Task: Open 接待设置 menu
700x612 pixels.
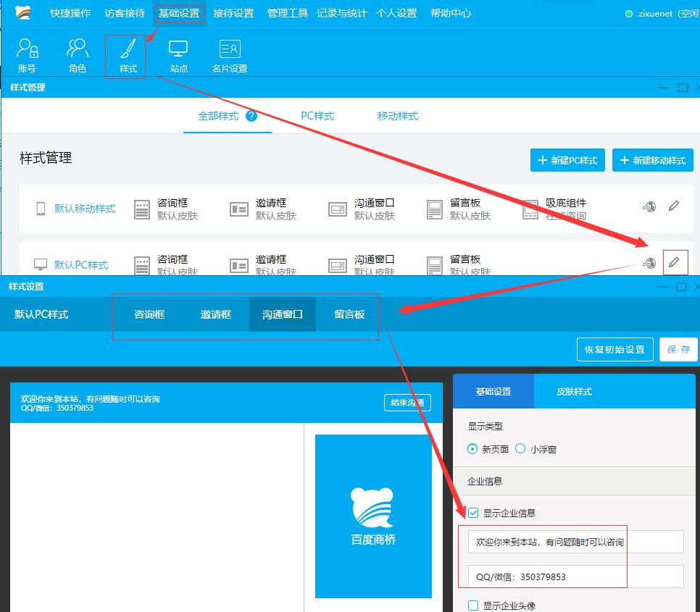Action: [x=233, y=13]
